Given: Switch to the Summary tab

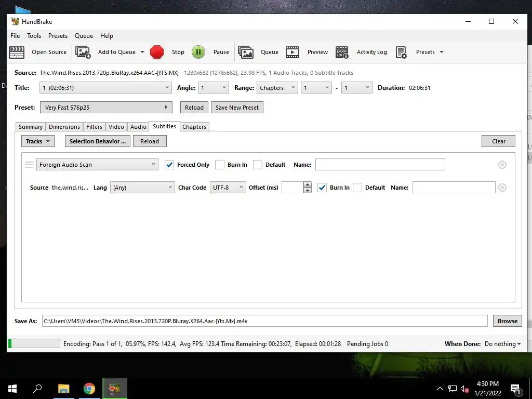Looking at the screenshot, I should pos(31,127).
